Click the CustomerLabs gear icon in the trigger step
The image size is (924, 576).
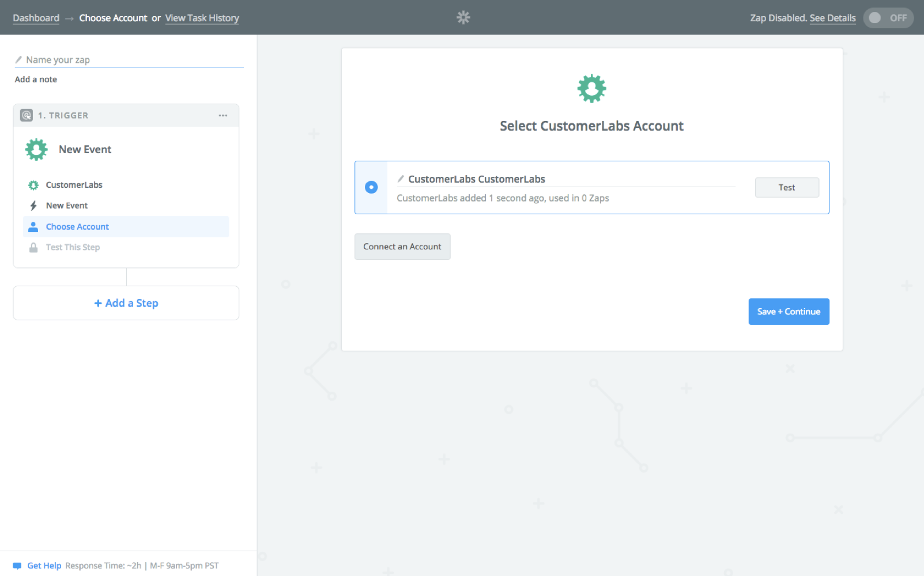33,185
